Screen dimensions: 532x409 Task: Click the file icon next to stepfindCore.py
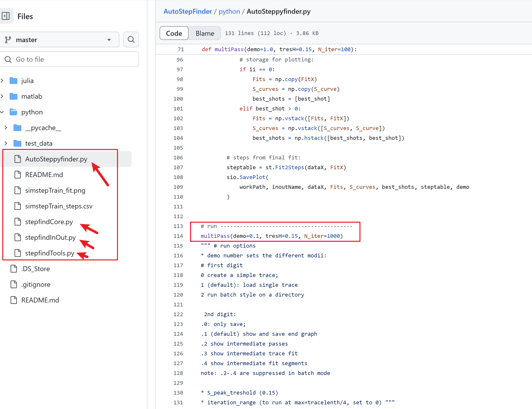18,222
